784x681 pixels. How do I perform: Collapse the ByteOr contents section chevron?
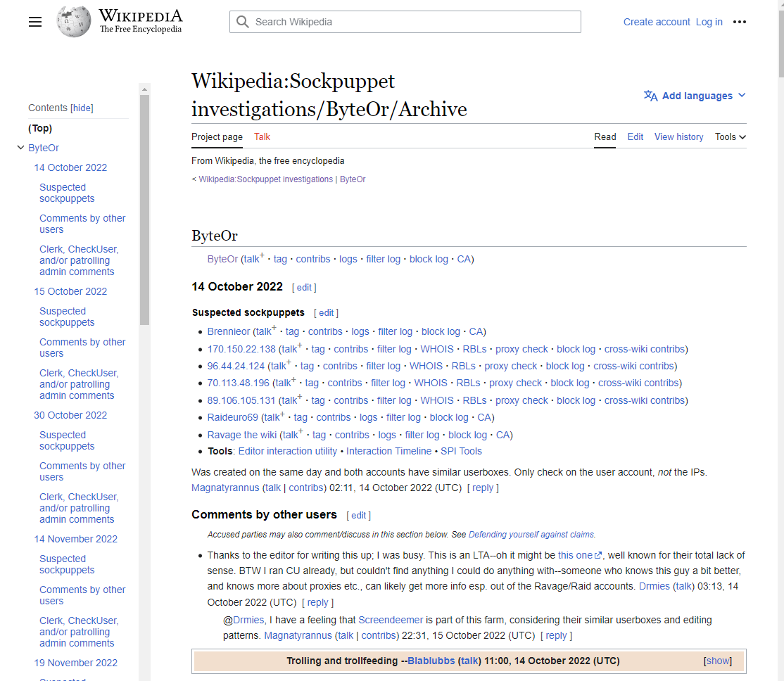20,148
